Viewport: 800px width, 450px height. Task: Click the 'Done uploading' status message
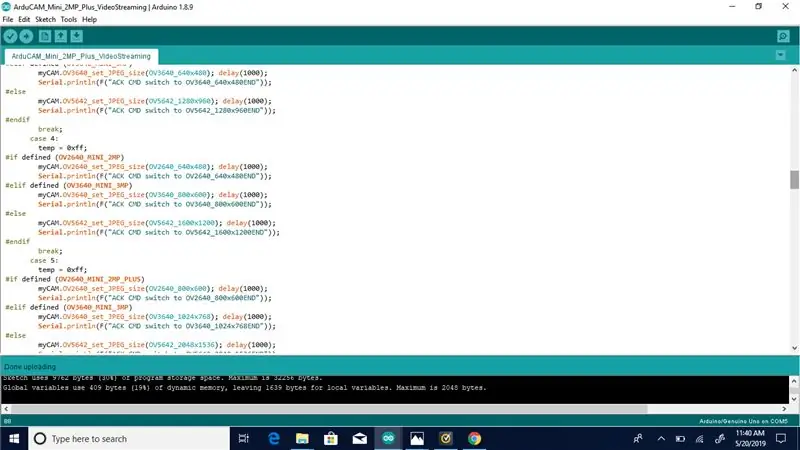(x=30, y=367)
